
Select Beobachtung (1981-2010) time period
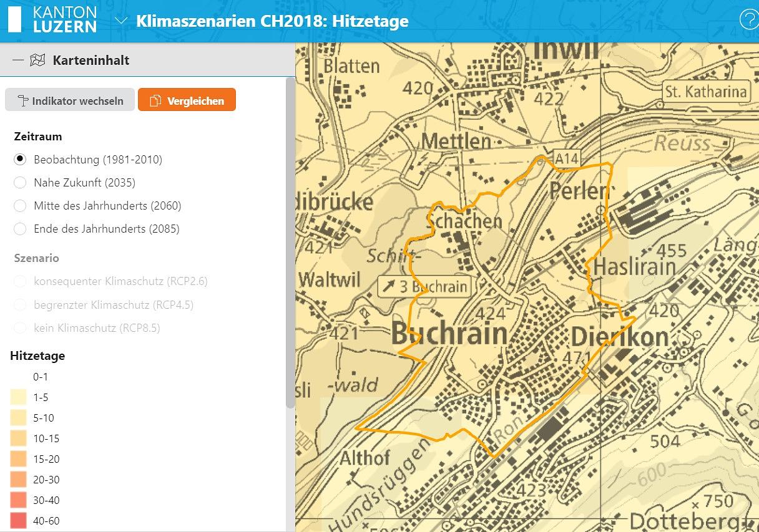20,160
